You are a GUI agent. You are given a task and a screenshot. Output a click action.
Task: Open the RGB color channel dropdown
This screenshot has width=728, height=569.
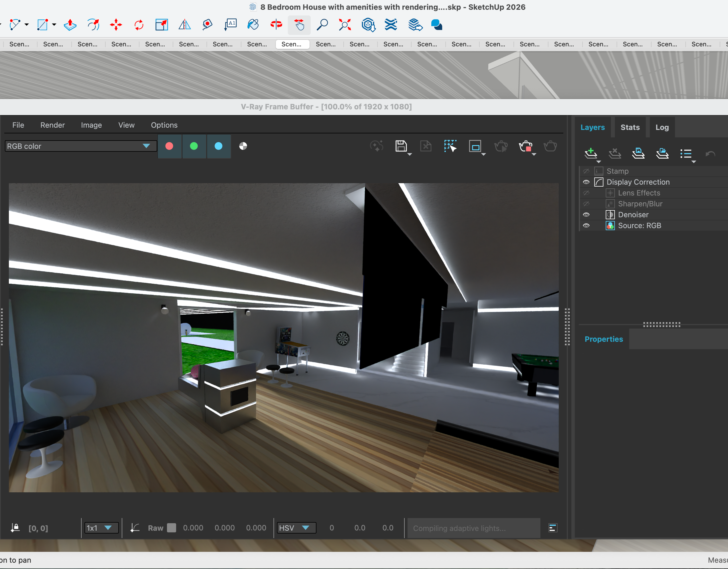[x=80, y=146]
